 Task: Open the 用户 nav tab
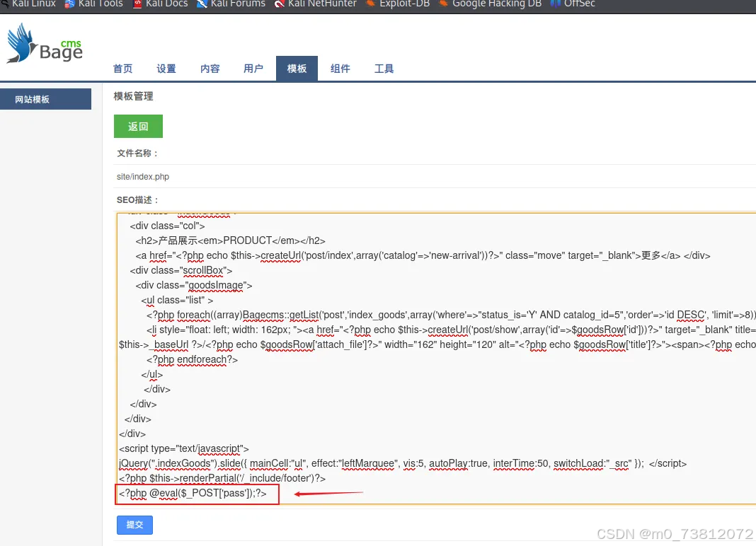pyautogui.click(x=253, y=69)
